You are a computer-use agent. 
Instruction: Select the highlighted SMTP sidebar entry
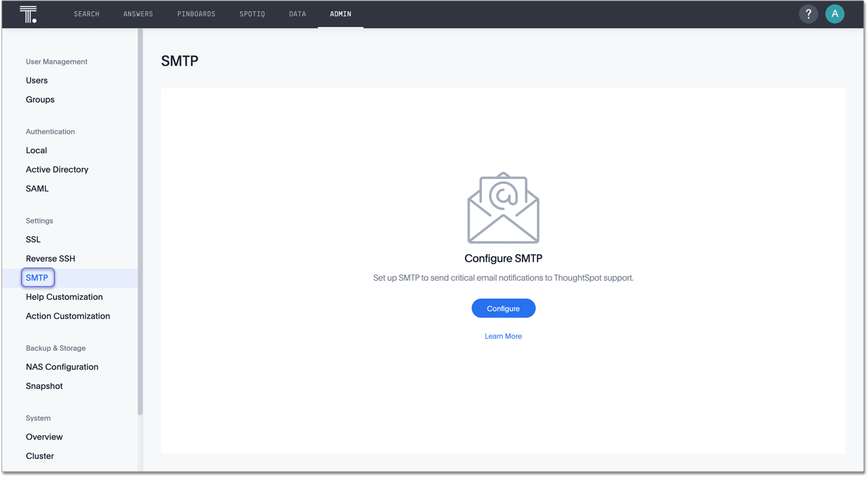click(38, 277)
